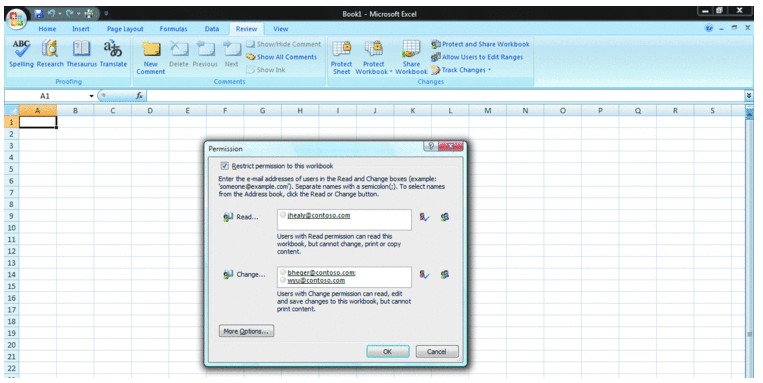Run Spelling check in Proofing group
The height and width of the screenshot is (383, 763).
point(21,54)
